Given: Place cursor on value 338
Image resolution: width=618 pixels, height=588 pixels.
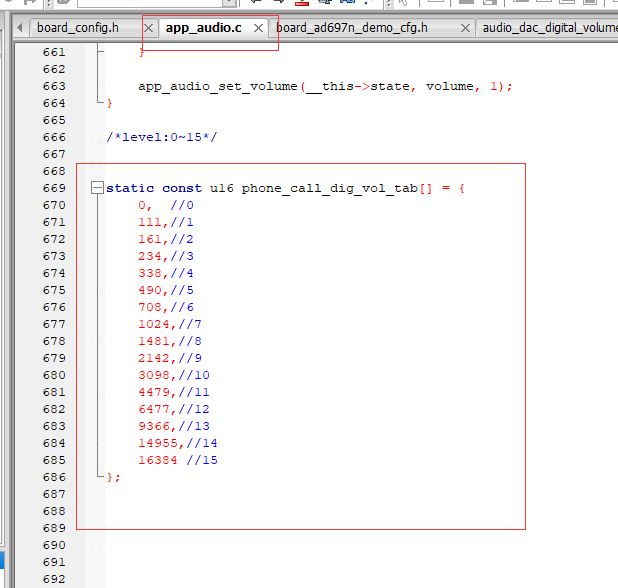Looking at the screenshot, I should (x=150, y=273).
